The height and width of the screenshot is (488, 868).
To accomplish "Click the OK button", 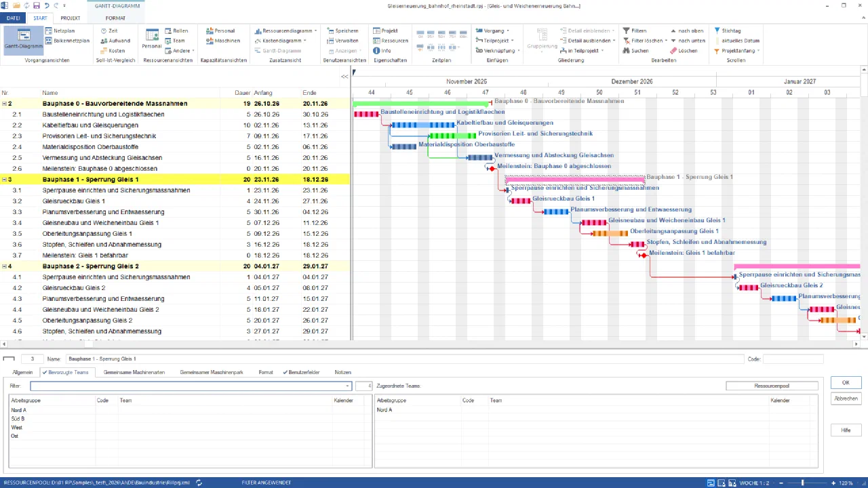I will click(846, 383).
